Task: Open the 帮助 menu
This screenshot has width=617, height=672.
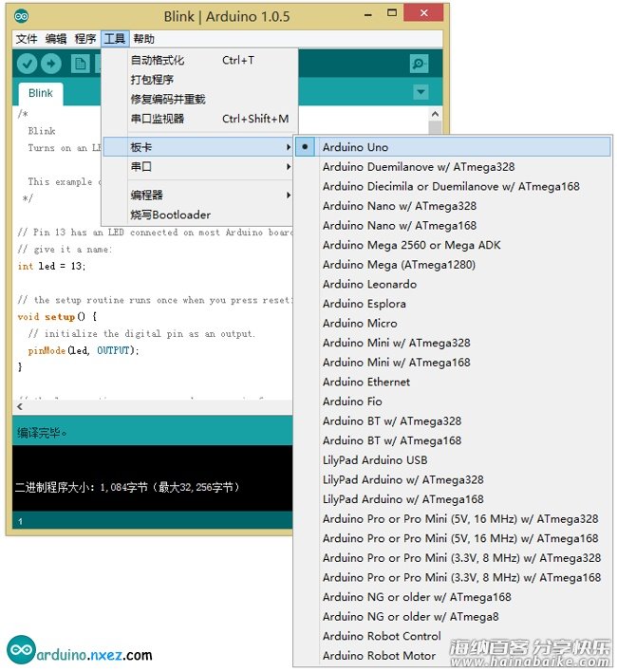Action: tap(143, 39)
